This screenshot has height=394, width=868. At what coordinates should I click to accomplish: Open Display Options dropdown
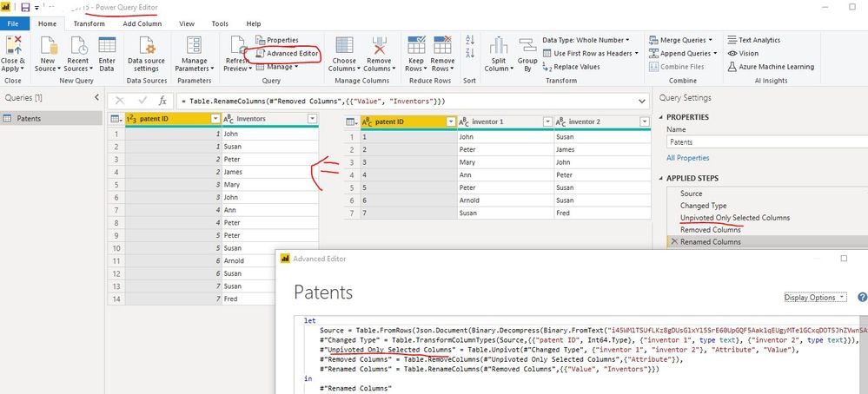point(815,298)
